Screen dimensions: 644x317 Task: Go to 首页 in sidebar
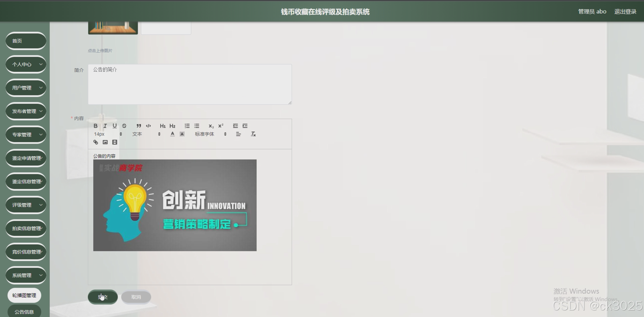pyautogui.click(x=26, y=41)
